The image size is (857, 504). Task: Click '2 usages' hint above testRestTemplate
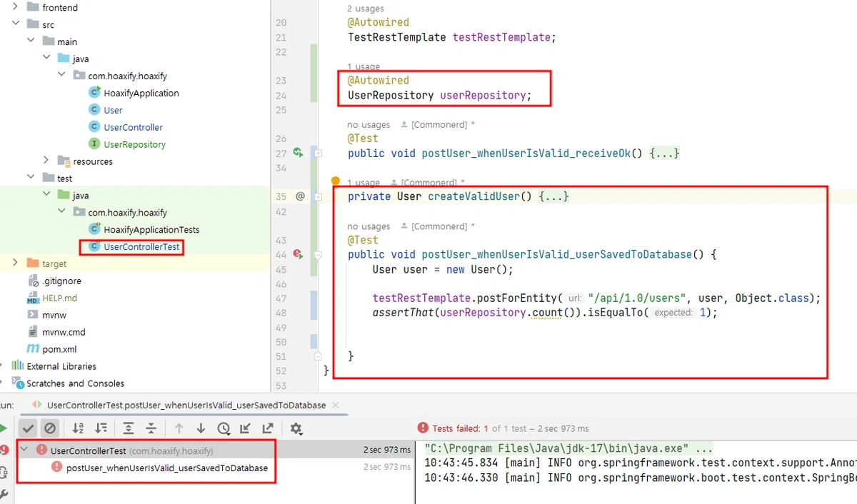365,9
